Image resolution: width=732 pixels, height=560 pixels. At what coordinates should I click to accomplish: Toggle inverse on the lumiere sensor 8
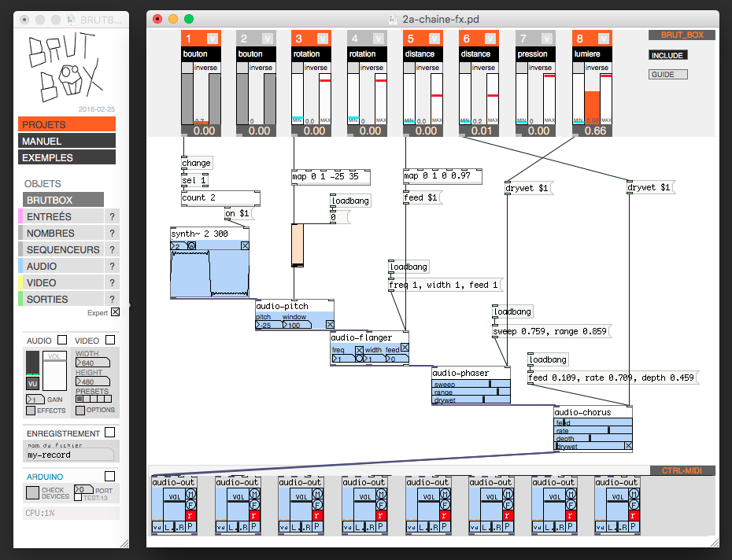pos(579,68)
